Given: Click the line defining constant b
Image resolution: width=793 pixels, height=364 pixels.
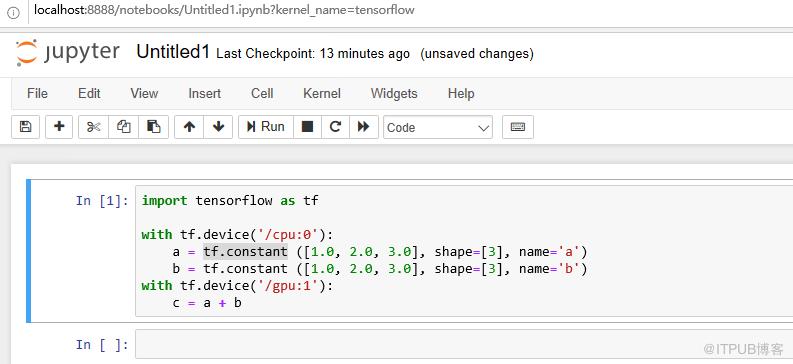Looking at the screenshot, I should click(x=379, y=268).
